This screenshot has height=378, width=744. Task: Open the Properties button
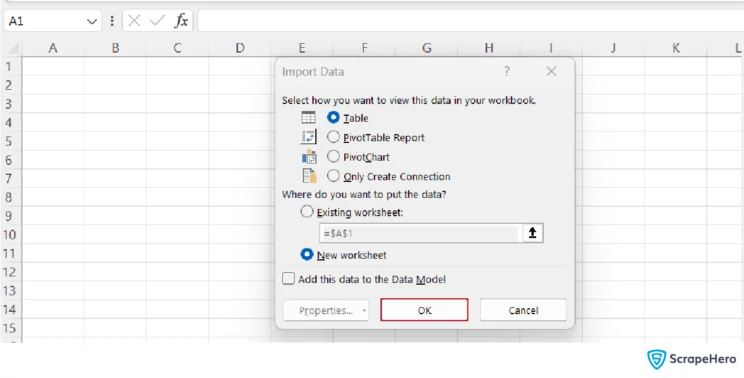click(326, 311)
